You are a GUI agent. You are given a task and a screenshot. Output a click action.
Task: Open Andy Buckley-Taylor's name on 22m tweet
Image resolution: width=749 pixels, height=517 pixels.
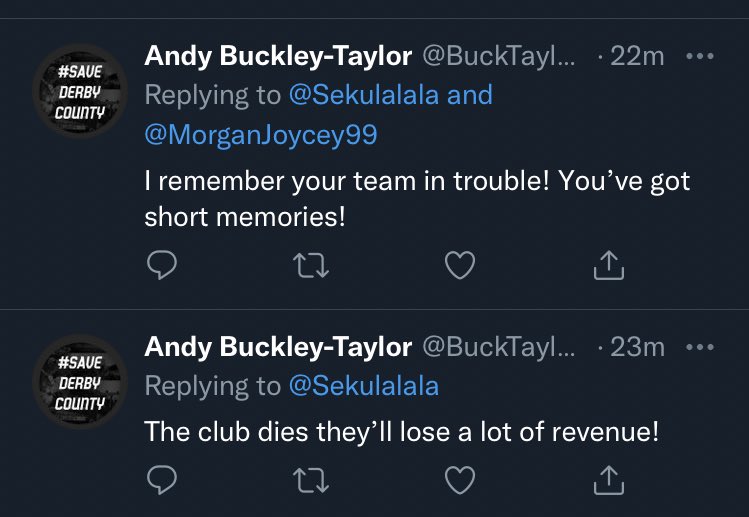pos(278,56)
